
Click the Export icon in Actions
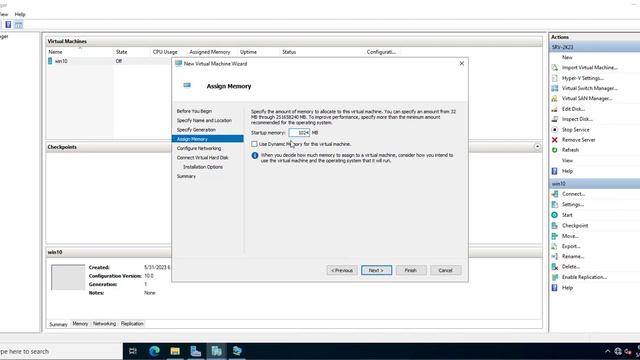554,246
